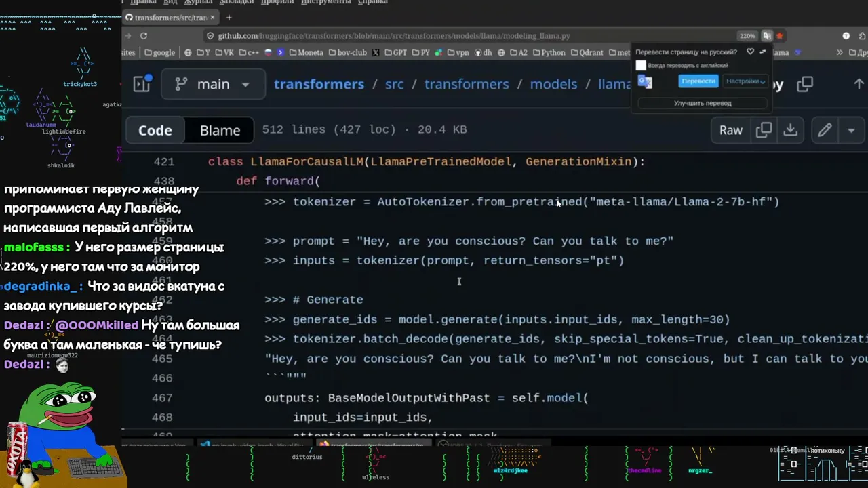Expand the GitHub file tree panel
868x488 pixels.
click(x=142, y=83)
